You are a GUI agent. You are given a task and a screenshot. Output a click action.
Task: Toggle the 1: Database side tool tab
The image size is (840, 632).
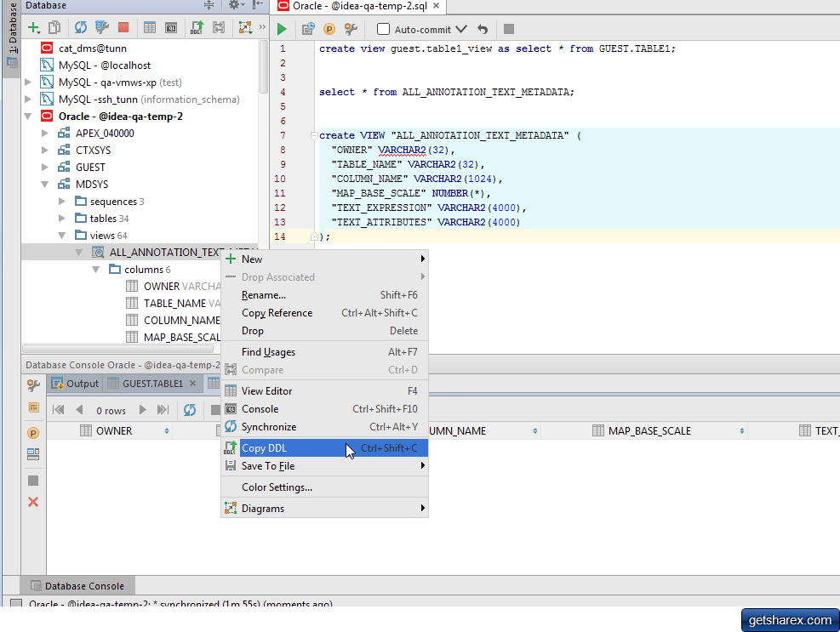[11, 38]
